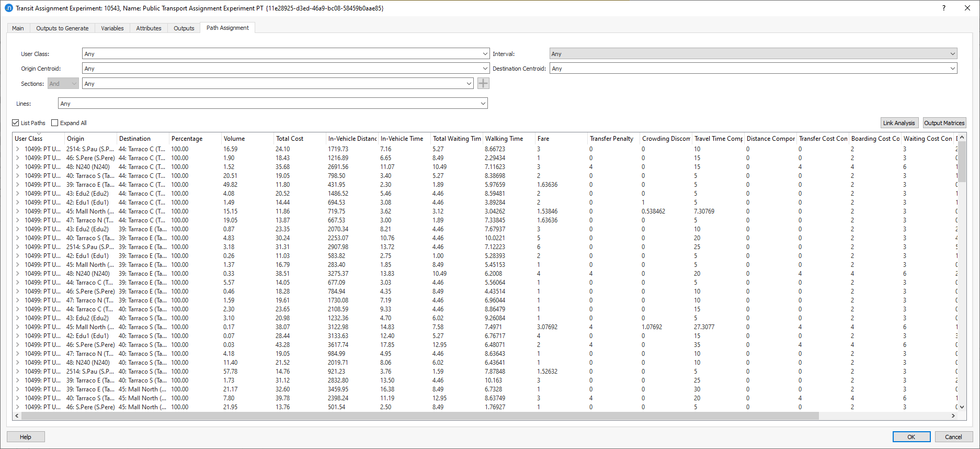Open the Lines dropdown

(273, 104)
